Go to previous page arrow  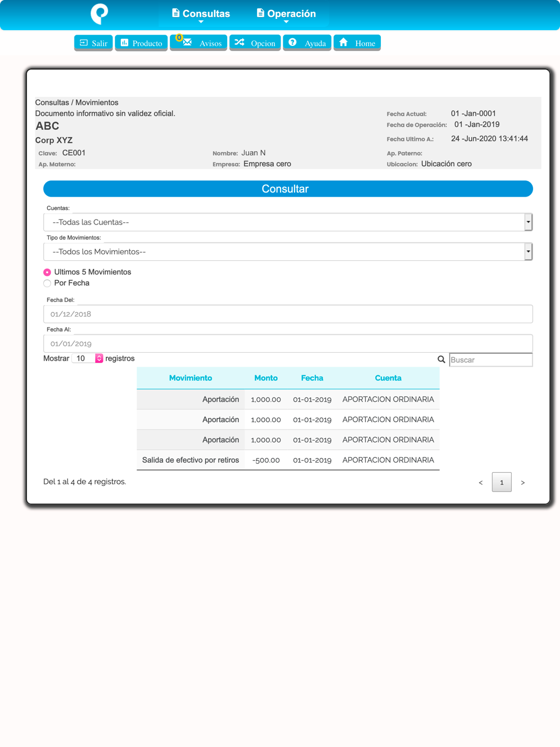(480, 482)
